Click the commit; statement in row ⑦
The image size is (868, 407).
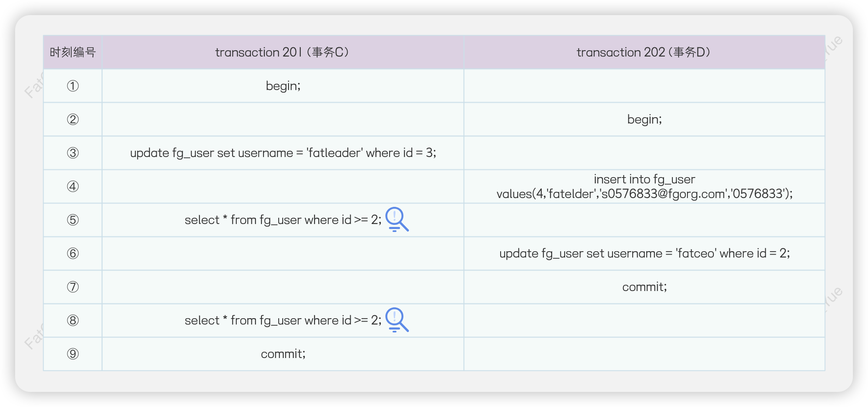[644, 287]
